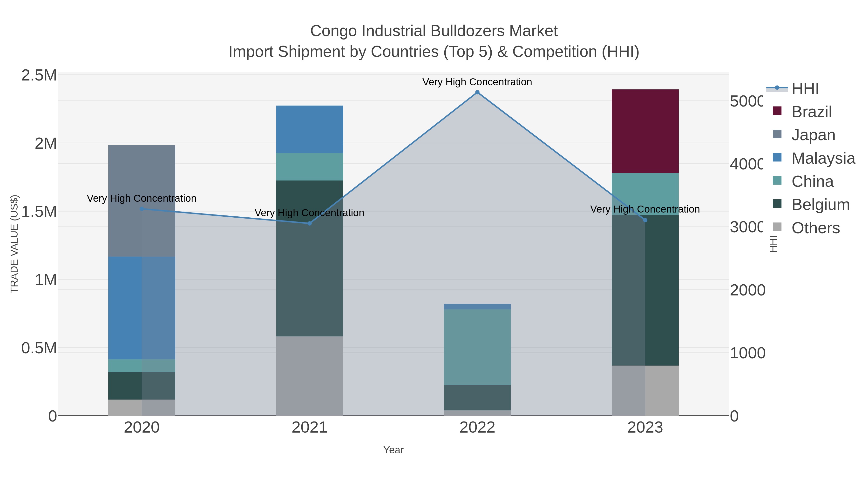The width and height of the screenshot is (868, 488).
Task: Click the 2000 HHI axis tick label
Action: click(x=748, y=290)
